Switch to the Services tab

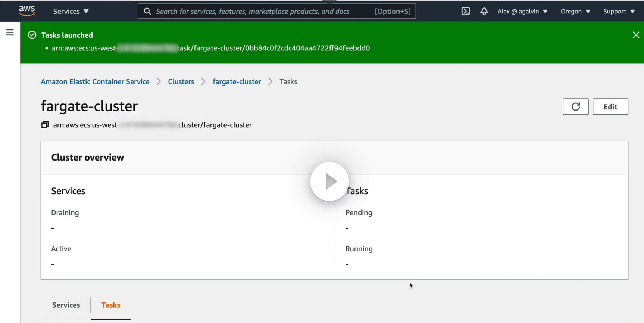pyautogui.click(x=66, y=305)
